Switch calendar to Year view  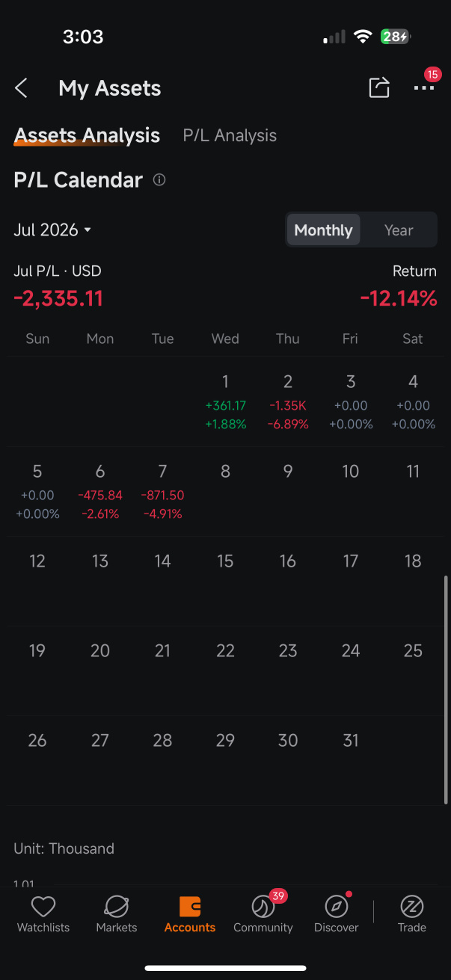(x=399, y=230)
